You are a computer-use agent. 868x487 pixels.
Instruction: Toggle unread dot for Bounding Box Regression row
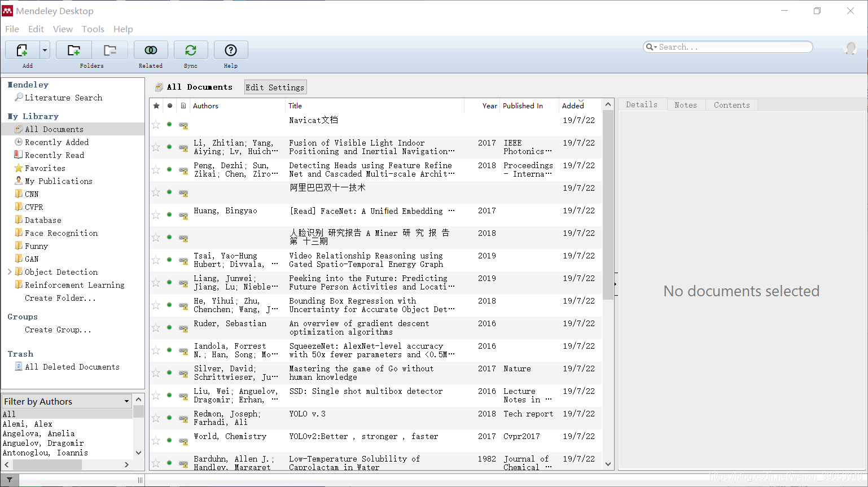[169, 305]
